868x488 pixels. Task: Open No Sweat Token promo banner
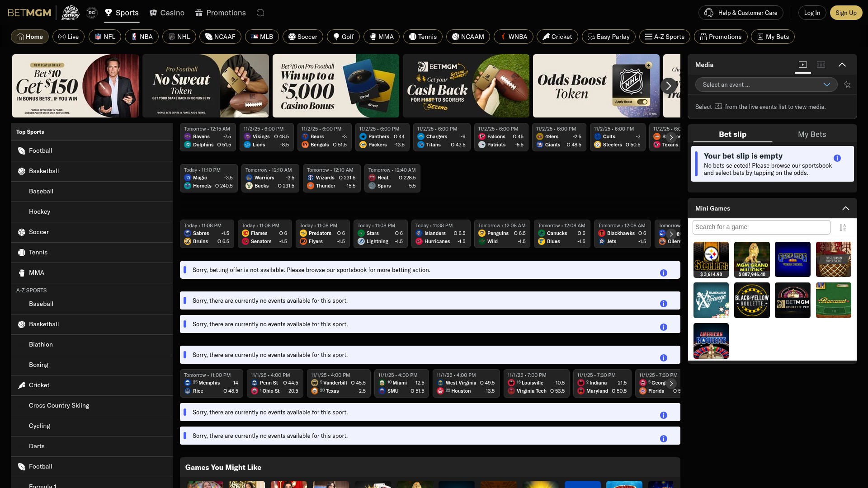coord(206,86)
